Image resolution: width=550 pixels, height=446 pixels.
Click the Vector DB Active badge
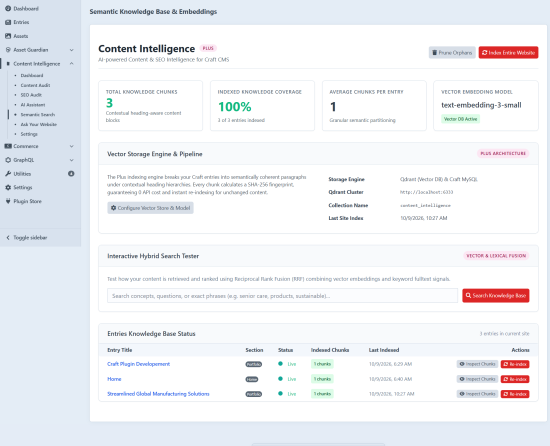(461, 119)
